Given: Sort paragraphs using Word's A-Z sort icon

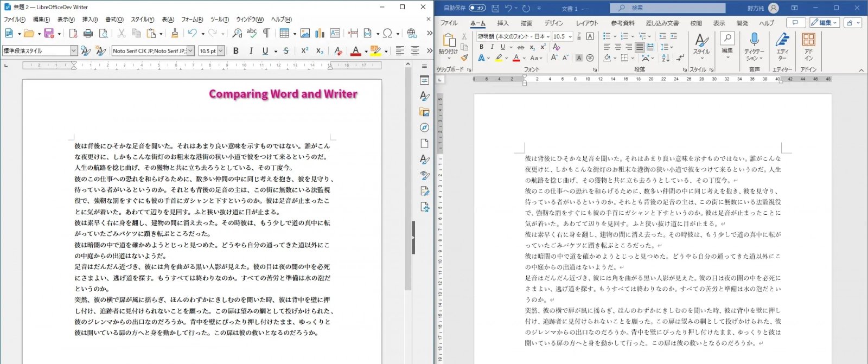Looking at the screenshot, I should pos(666,58).
